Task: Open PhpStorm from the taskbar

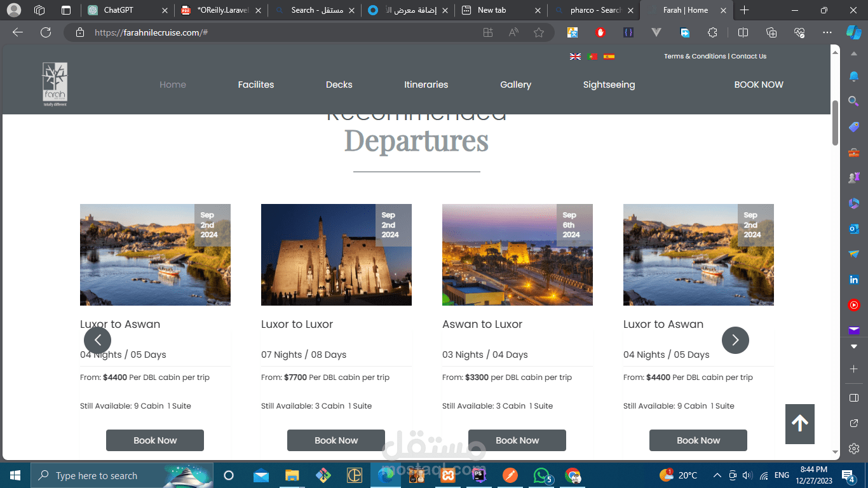Action: pos(479,474)
